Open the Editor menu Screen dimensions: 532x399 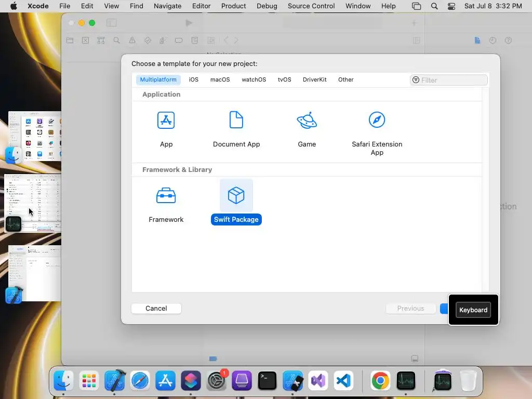pyautogui.click(x=201, y=6)
